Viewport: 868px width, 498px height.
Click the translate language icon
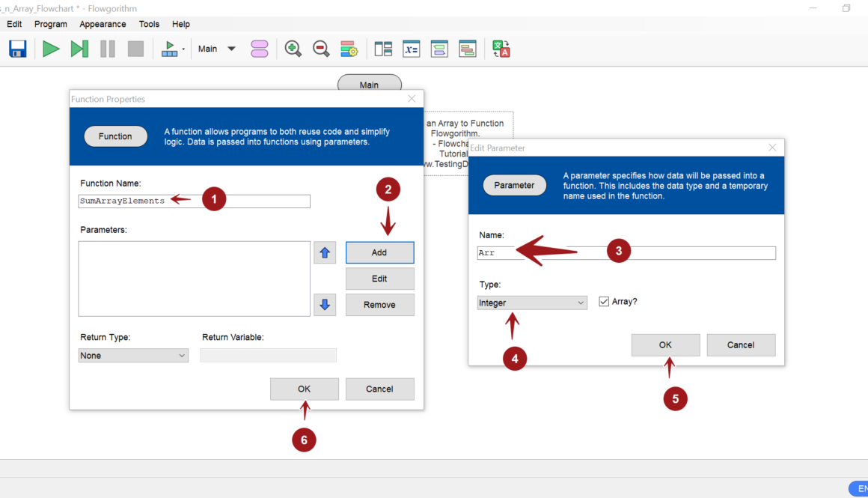501,49
